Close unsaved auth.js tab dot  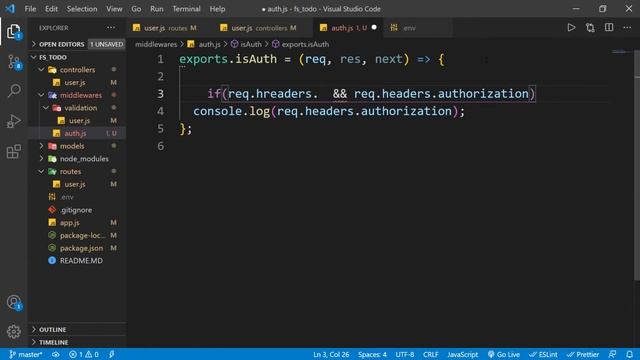pos(374,28)
